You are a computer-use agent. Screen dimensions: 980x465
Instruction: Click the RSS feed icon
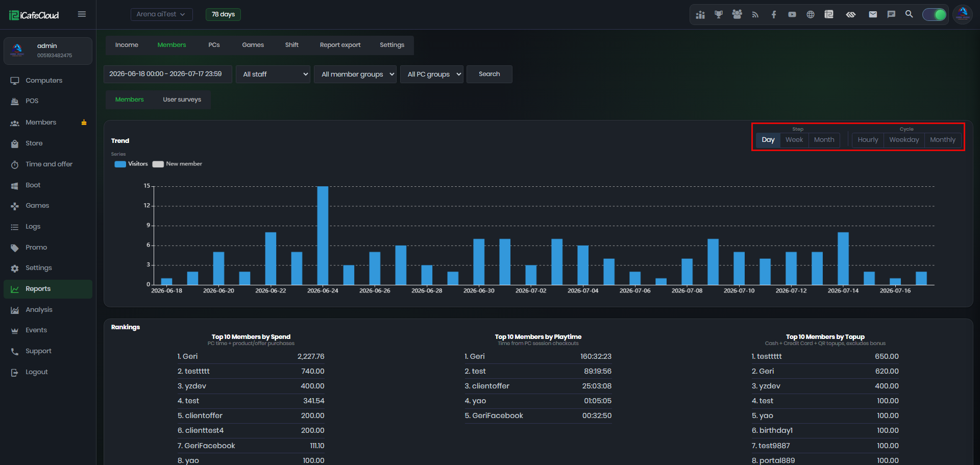[755, 14]
